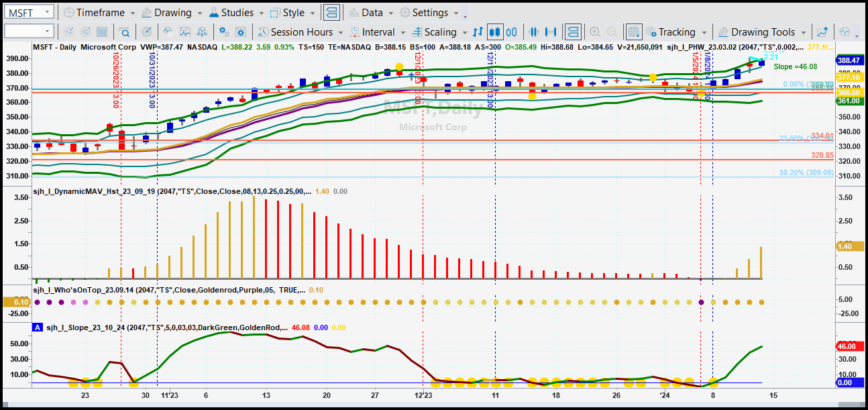Click the grayed refresh-clock icon, first in row
This screenshot has height=410, width=868.
(x=68, y=32)
